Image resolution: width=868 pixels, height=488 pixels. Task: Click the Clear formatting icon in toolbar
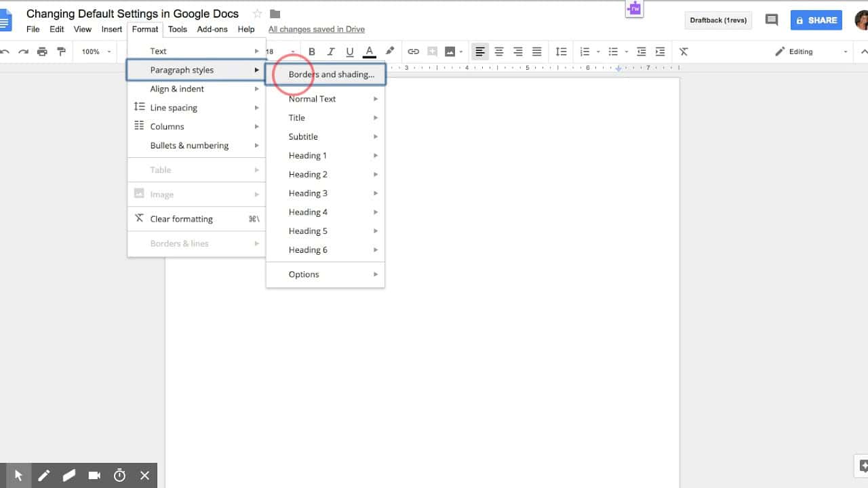pos(684,52)
